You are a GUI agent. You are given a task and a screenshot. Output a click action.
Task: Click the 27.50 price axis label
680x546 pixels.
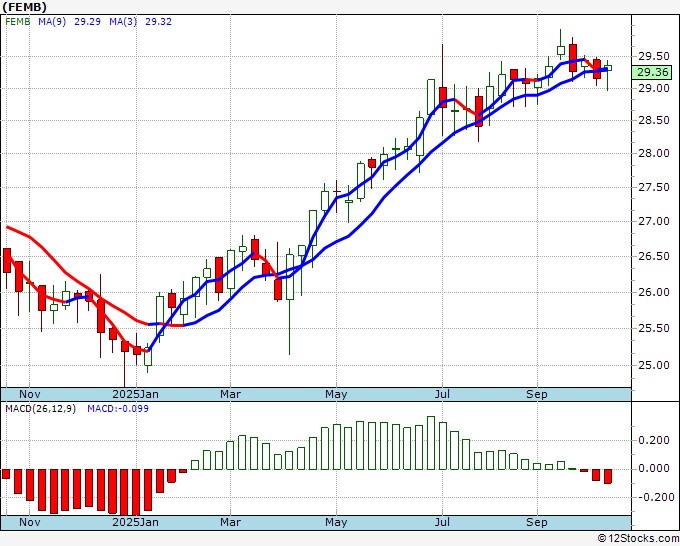[x=653, y=187]
